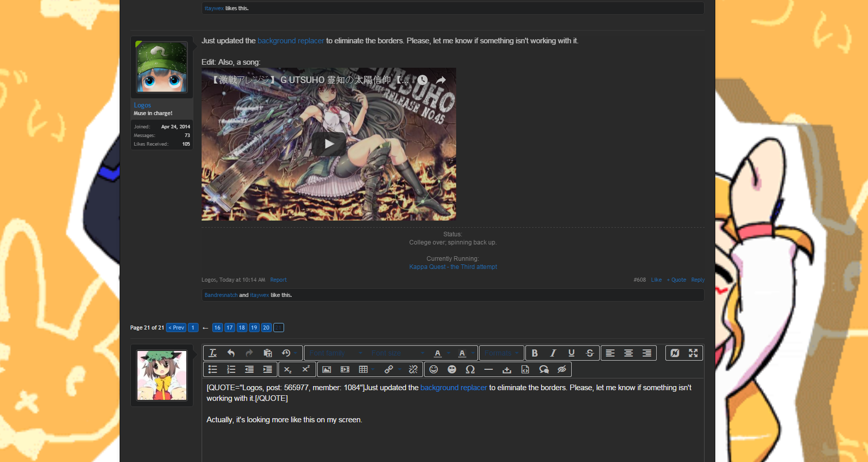The width and height of the screenshot is (868, 462).
Task: Click the background color icon
Action: 462,353
